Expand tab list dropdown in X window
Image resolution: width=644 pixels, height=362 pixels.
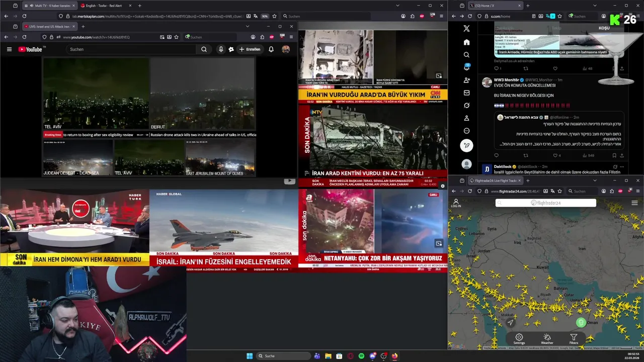(595, 6)
